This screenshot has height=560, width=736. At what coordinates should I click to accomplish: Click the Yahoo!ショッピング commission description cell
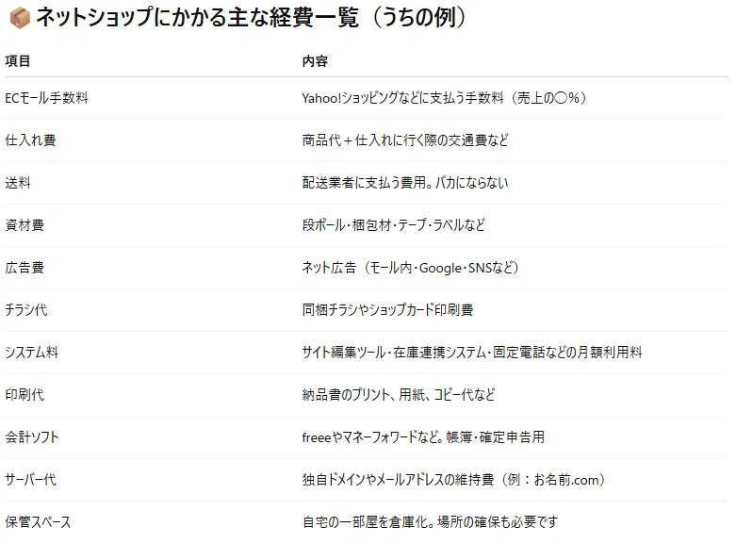pyautogui.click(x=444, y=98)
